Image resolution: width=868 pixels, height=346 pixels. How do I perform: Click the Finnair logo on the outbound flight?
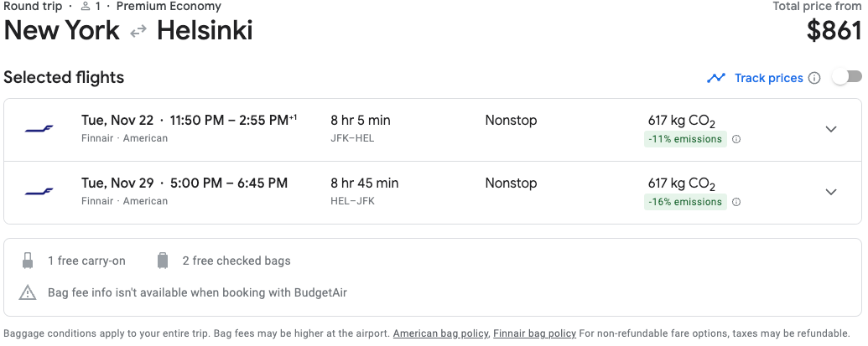pos(39,129)
